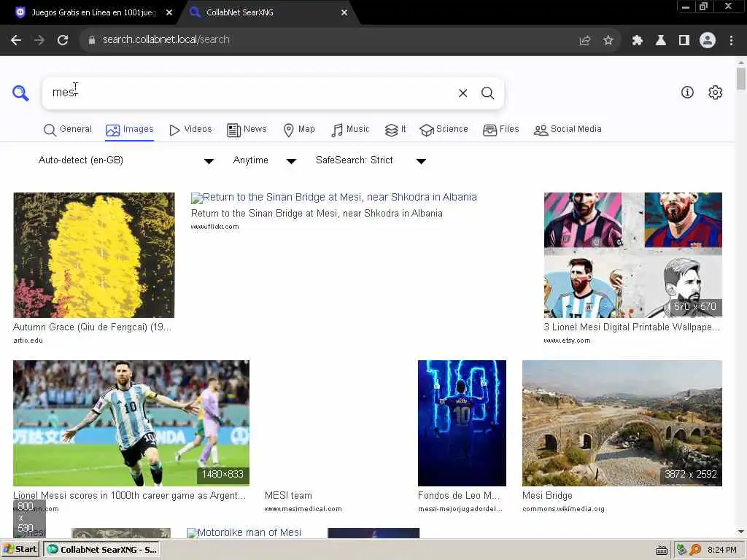The image size is (747, 560).
Task: Open the about info icon
Action: coord(687,93)
